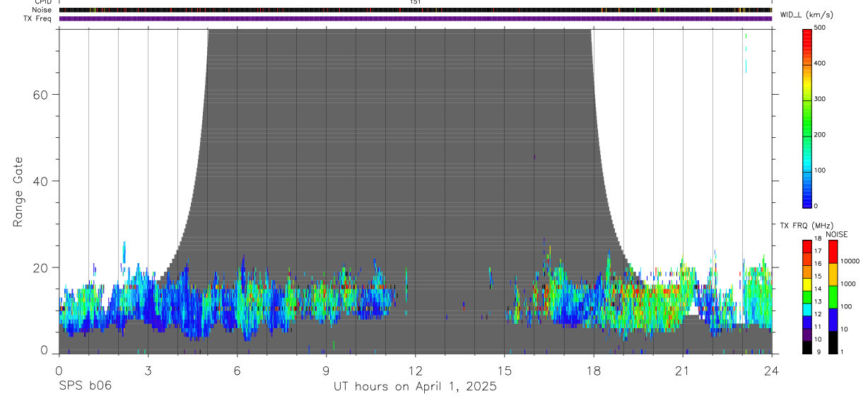Pick the yellow swatch in NOISE legend

tap(833, 274)
